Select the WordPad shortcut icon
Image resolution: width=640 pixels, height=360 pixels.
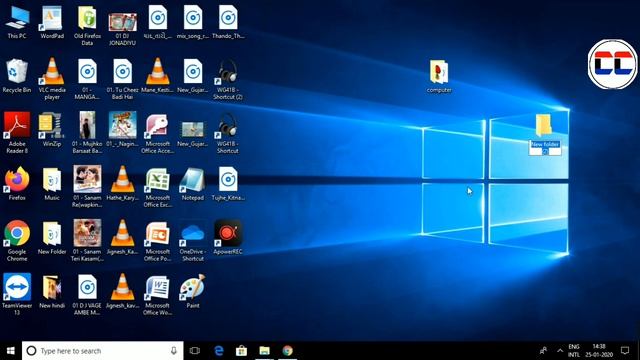[52, 22]
